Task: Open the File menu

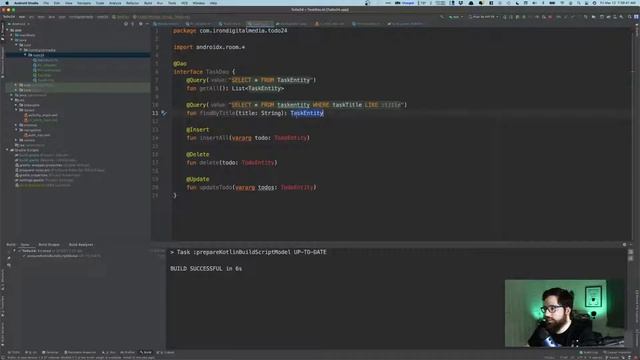Action: click(46, 3)
